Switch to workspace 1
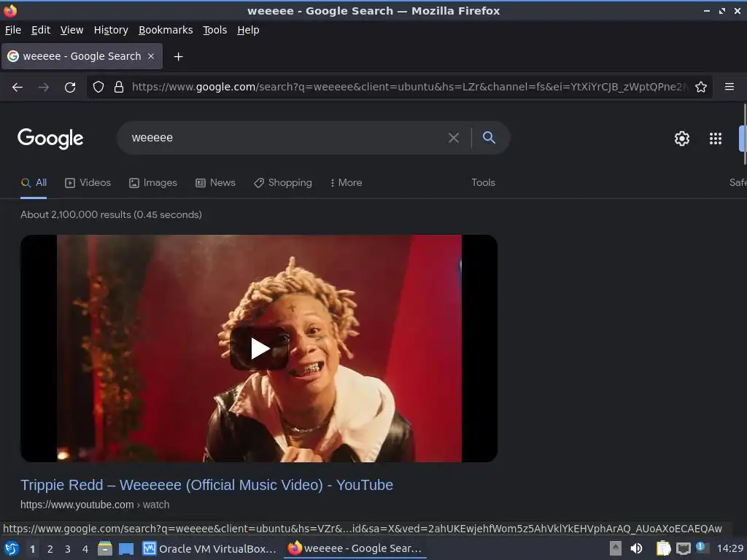 click(32, 549)
